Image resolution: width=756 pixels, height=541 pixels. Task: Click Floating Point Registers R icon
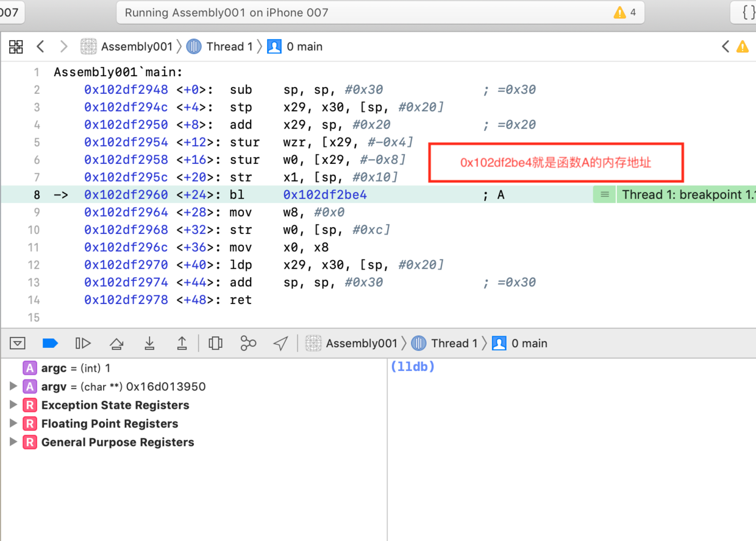click(30, 423)
